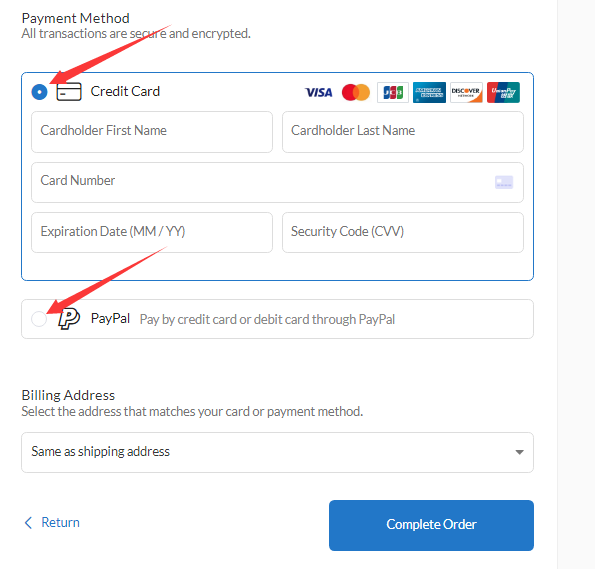Click the billing address dropdown arrow

tap(519, 452)
